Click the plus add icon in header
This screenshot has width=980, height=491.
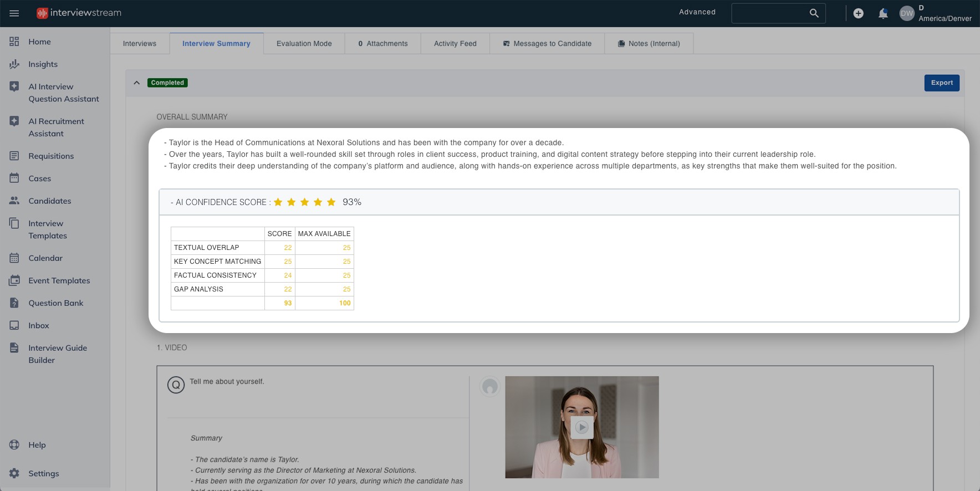pos(858,13)
